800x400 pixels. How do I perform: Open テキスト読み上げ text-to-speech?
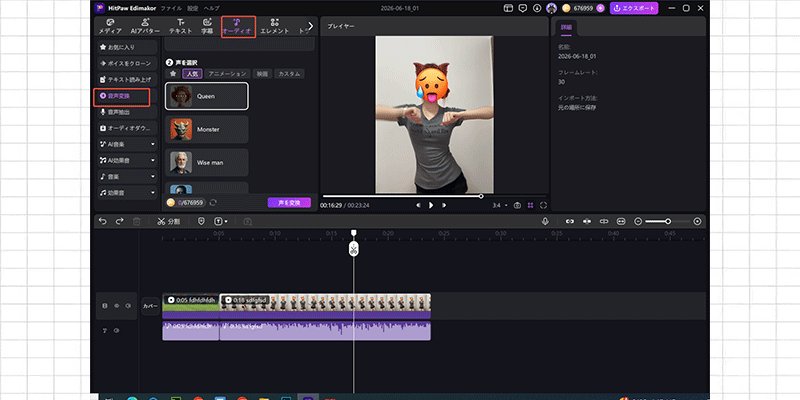point(127,80)
